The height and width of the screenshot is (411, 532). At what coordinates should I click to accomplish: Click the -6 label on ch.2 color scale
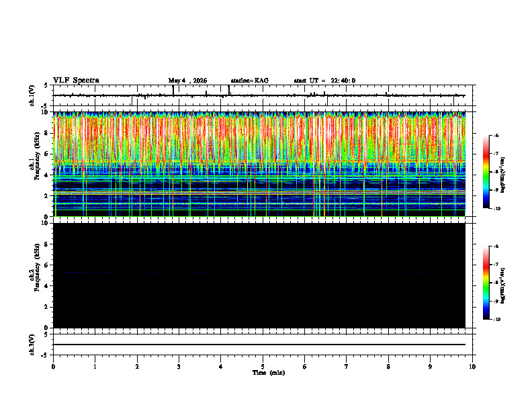click(x=496, y=246)
